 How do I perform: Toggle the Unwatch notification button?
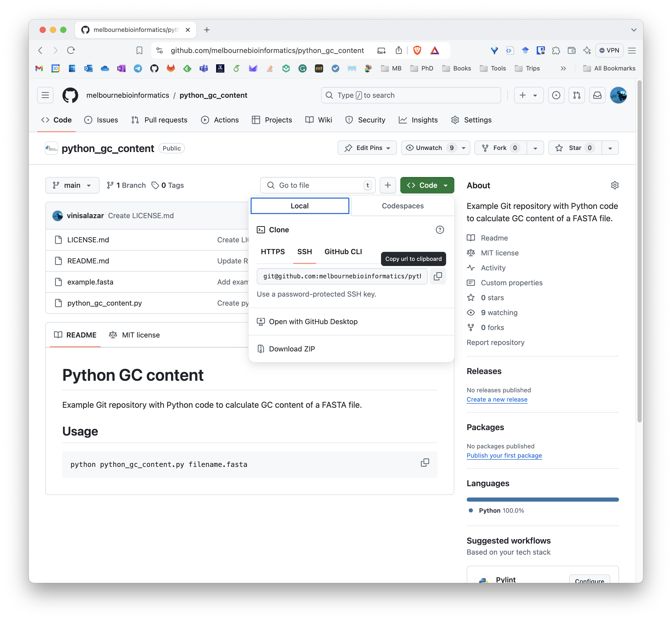point(429,148)
